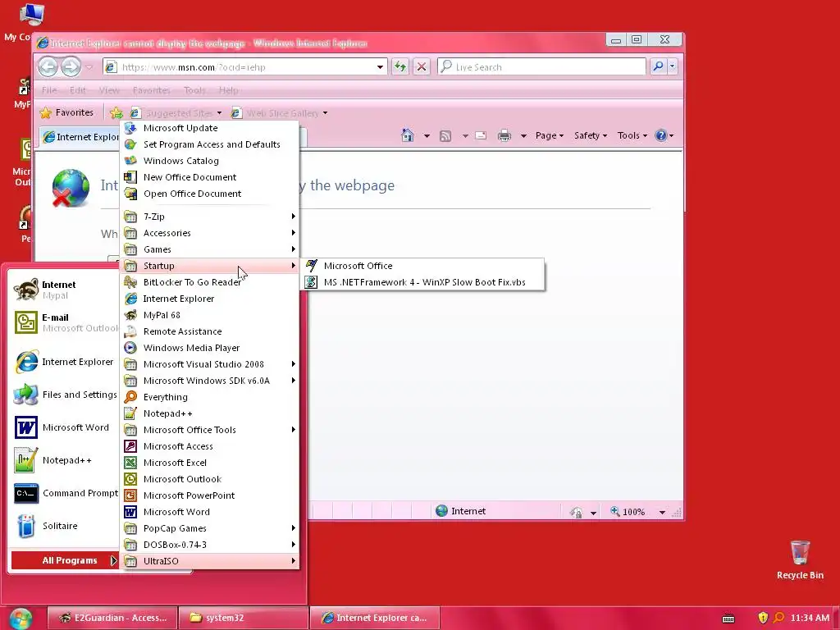Click the IE Home toolbar icon
Viewport: 840px width, 630px height.
(x=408, y=135)
